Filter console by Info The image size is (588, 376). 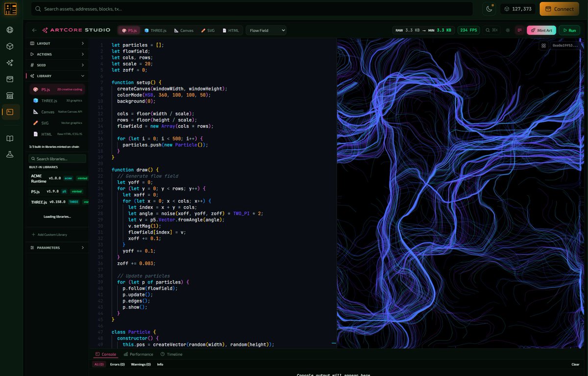click(x=160, y=364)
